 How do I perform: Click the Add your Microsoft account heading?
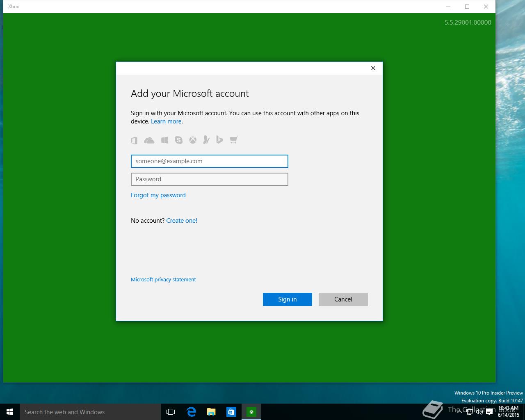point(190,94)
